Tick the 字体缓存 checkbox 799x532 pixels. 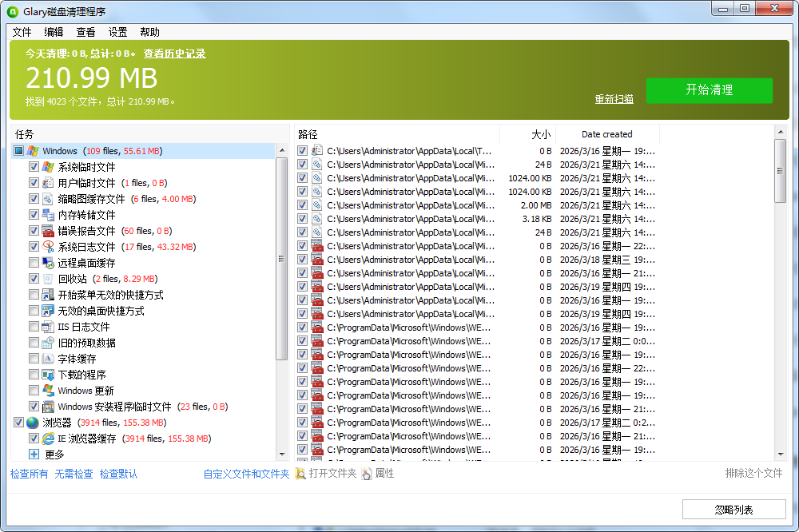pyautogui.click(x=34, y=359)
